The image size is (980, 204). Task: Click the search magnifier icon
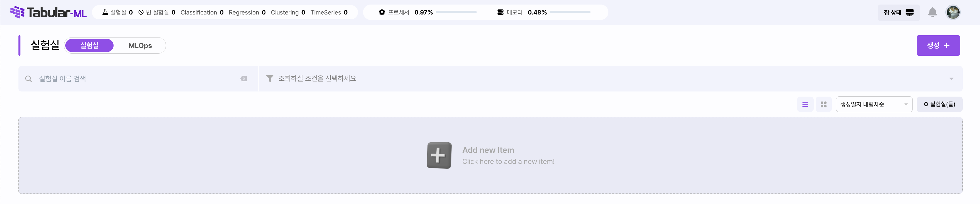click(29, 79)
